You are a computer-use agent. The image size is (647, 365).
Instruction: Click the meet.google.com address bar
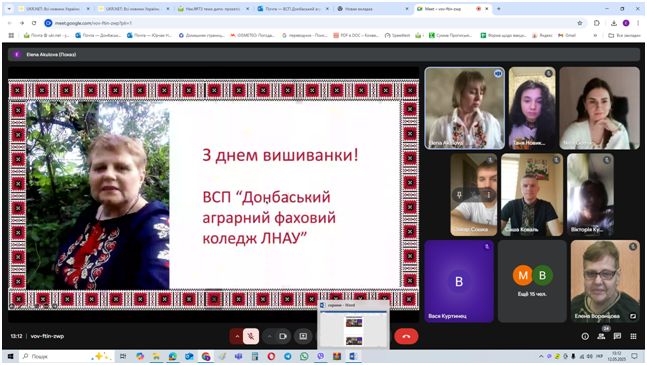(x=314, y=23)
